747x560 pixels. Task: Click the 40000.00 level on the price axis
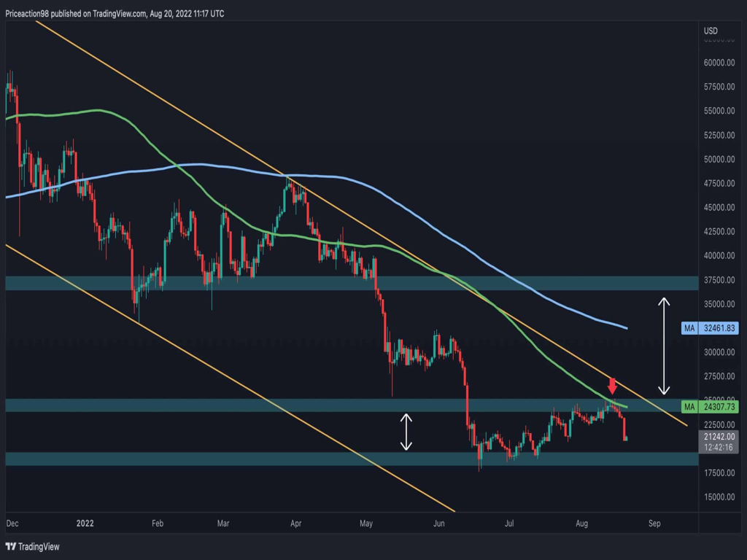click(718, 256)
